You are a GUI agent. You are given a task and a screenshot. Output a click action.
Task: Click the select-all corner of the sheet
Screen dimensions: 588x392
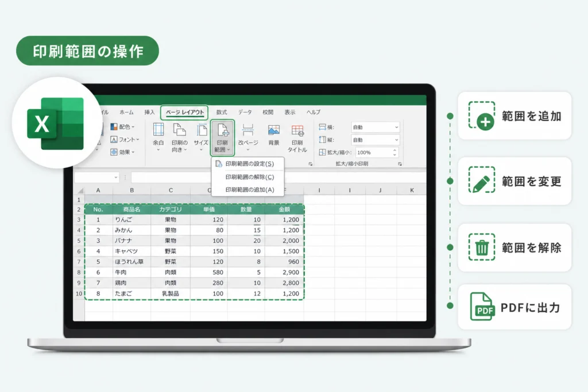pos(80,191)
